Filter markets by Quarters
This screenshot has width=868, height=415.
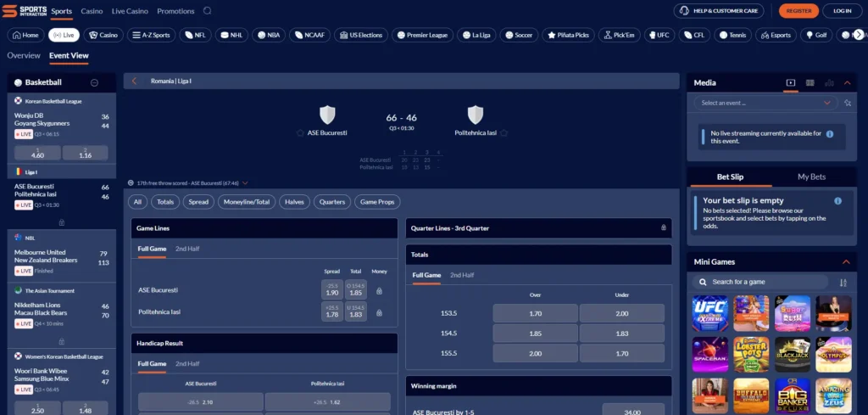coord(332,202)
